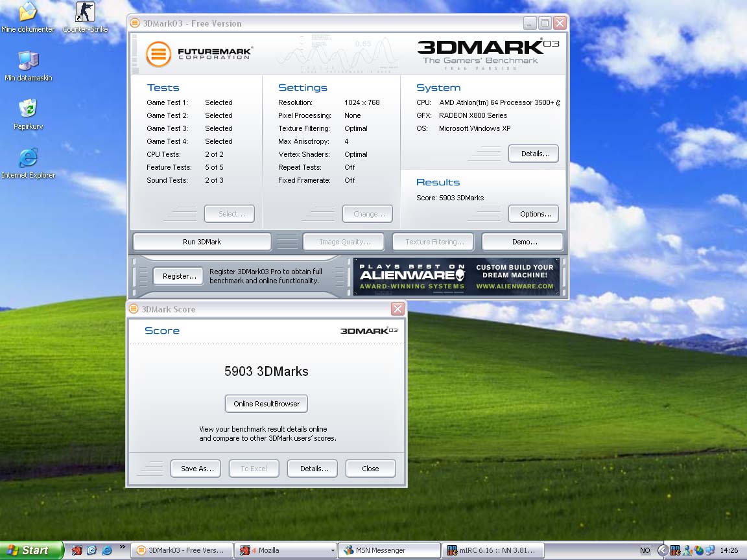Click the Texture Filtering... button
This screenshot has height=560, width=747.
[433, 241]
